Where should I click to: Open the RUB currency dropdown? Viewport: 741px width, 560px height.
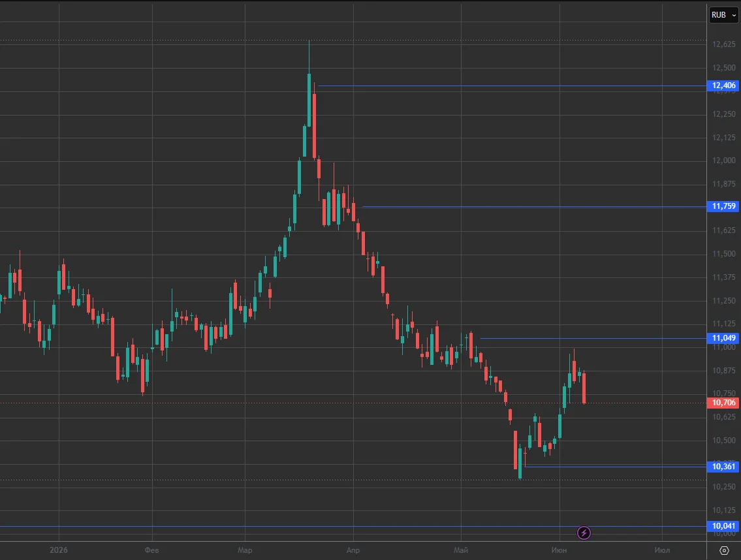[723, 15]
